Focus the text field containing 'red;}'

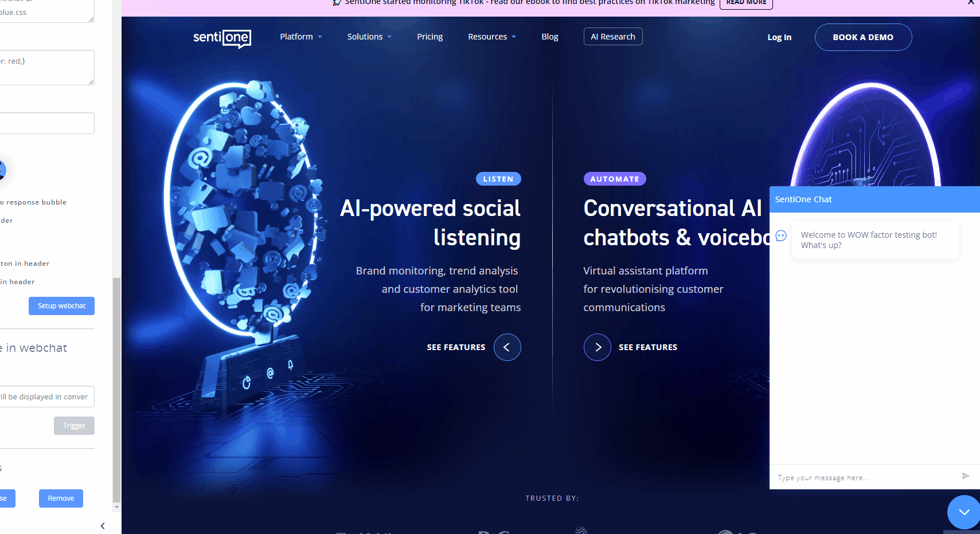46,68
